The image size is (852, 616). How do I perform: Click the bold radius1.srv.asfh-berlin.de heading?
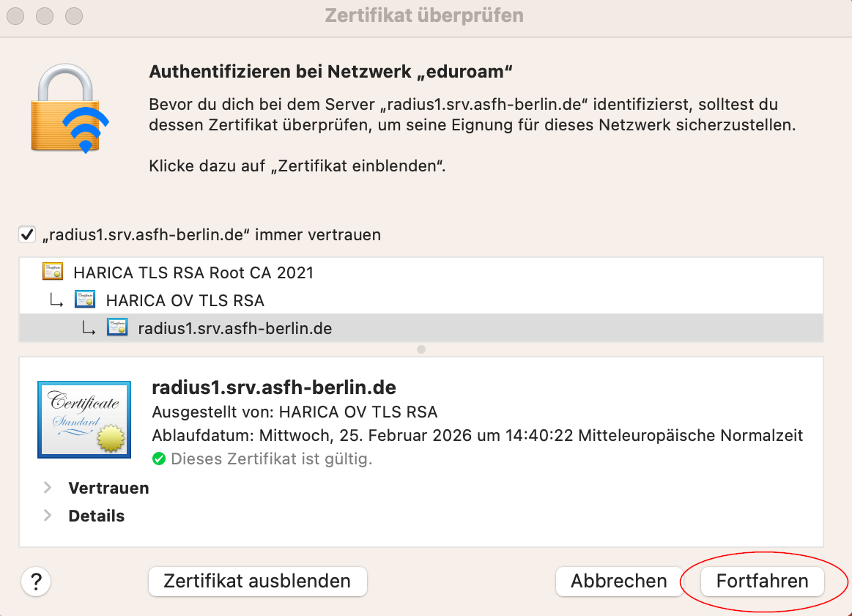(274, 387)
